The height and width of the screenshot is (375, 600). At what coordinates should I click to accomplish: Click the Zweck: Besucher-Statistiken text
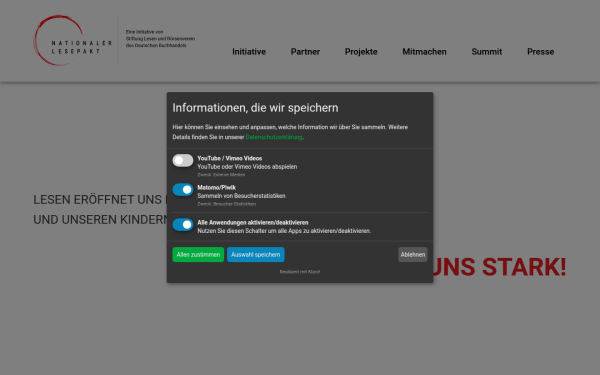click(227, 204)
